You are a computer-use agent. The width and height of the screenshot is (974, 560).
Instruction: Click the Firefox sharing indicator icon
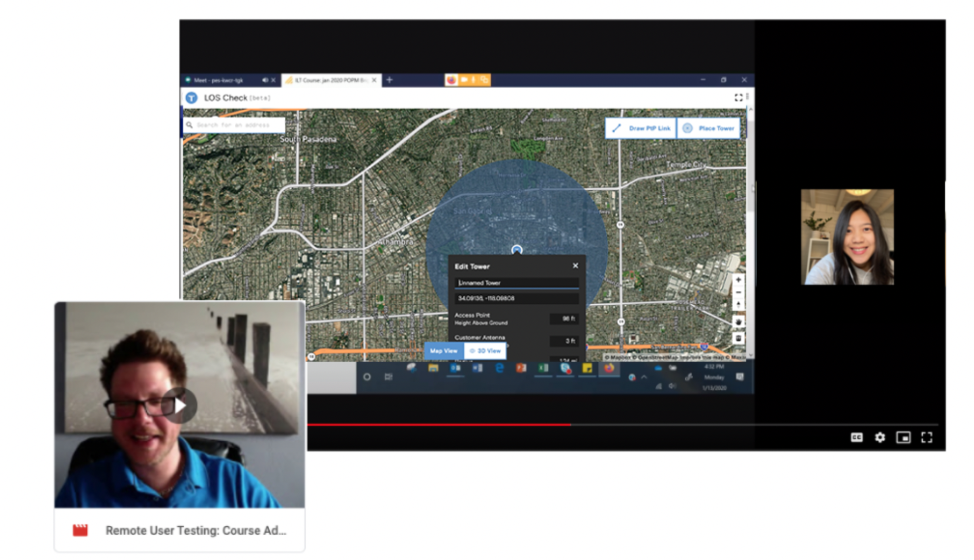point(451,80)
